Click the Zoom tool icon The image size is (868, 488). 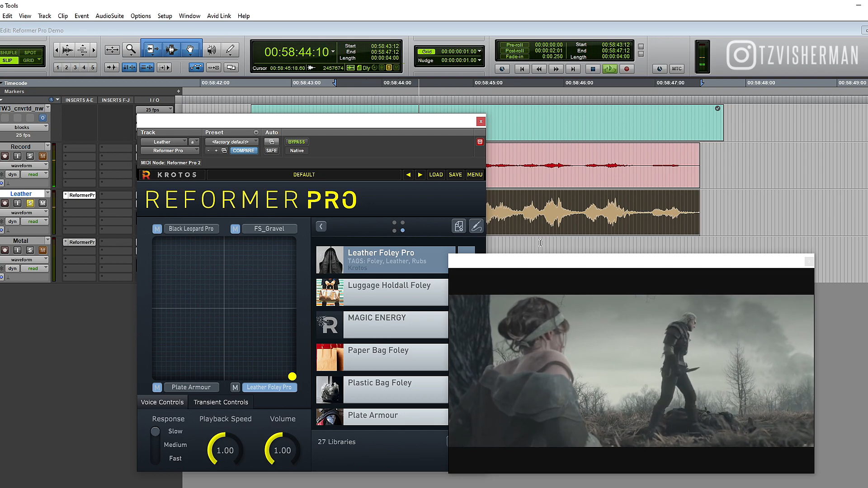coord(132,48)
